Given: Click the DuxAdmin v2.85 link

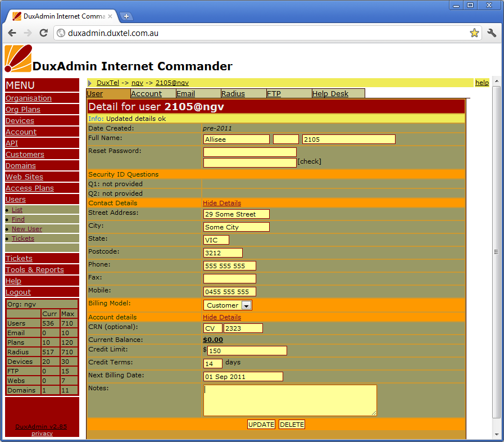Looking at the screenshot, I should [41, 427].
